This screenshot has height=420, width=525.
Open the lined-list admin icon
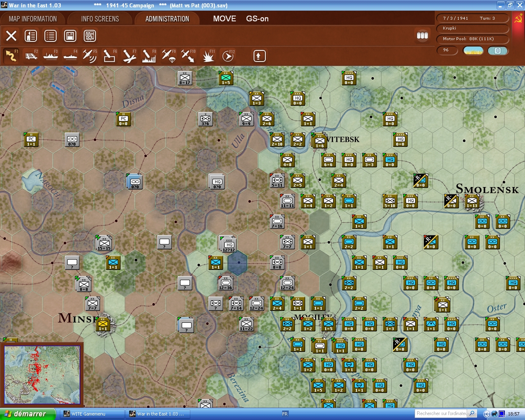[50, 36]
